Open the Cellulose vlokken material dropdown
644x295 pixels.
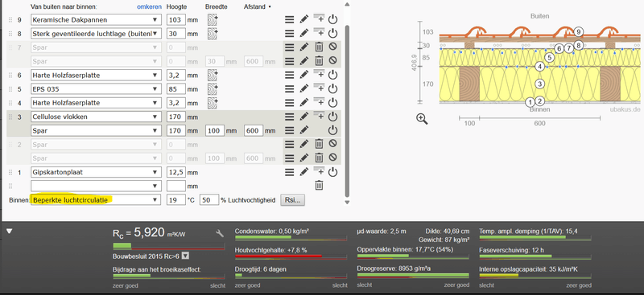[95, 117]
